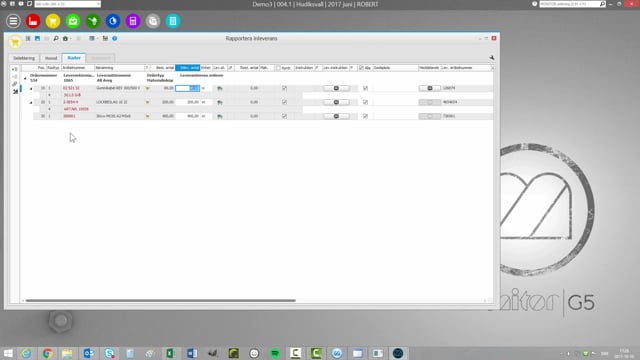Click the highlighted Inlev. antal column header
Viewport: 640px width, 360px height.
(x=188, y=68)
